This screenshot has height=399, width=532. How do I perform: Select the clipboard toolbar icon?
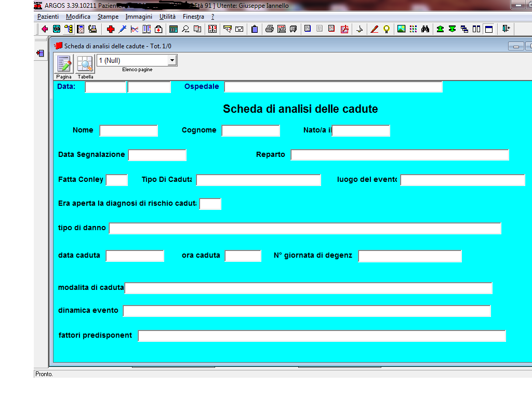[255, 29]
